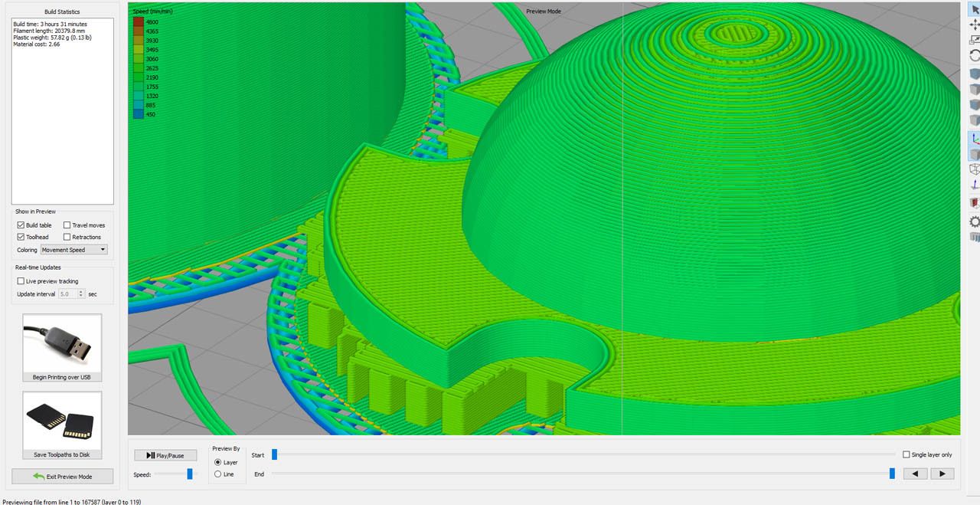Screen dimensions: 980x505
Task: Click Begin Printing over USB thumbnail
Action: pos(61,345)
